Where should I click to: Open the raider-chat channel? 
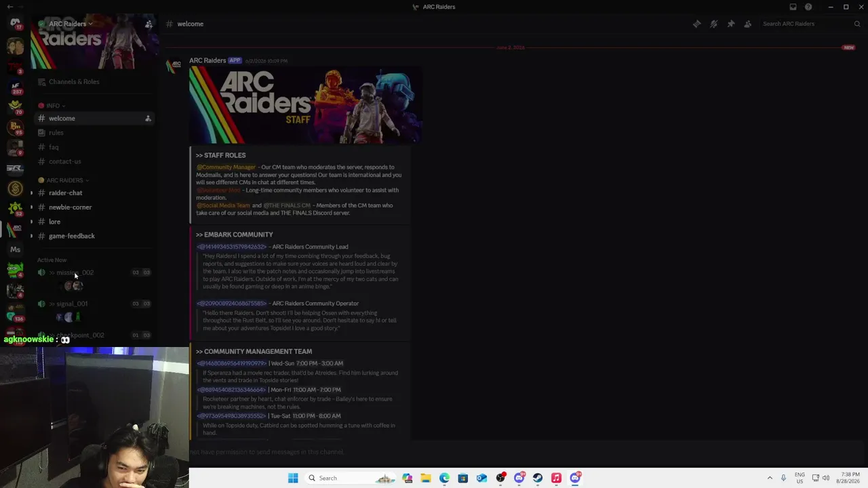tap(94, 193)
